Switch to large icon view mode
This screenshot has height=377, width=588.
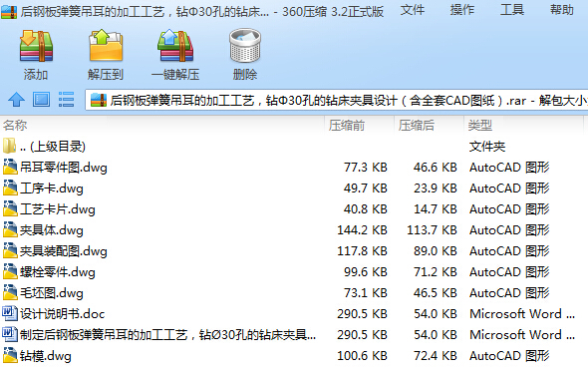(x=41, y=100)
